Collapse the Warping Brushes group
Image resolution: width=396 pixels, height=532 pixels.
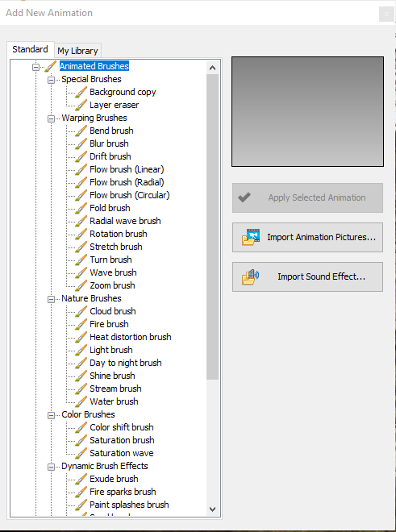tap(51, 118)
